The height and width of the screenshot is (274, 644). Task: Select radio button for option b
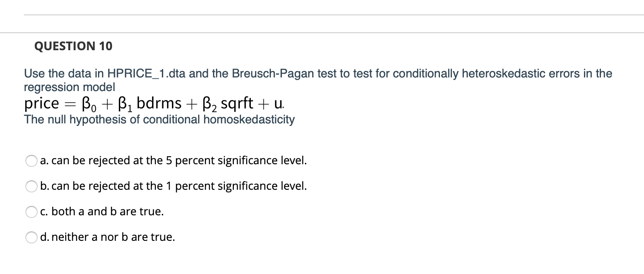click(32, 186)
